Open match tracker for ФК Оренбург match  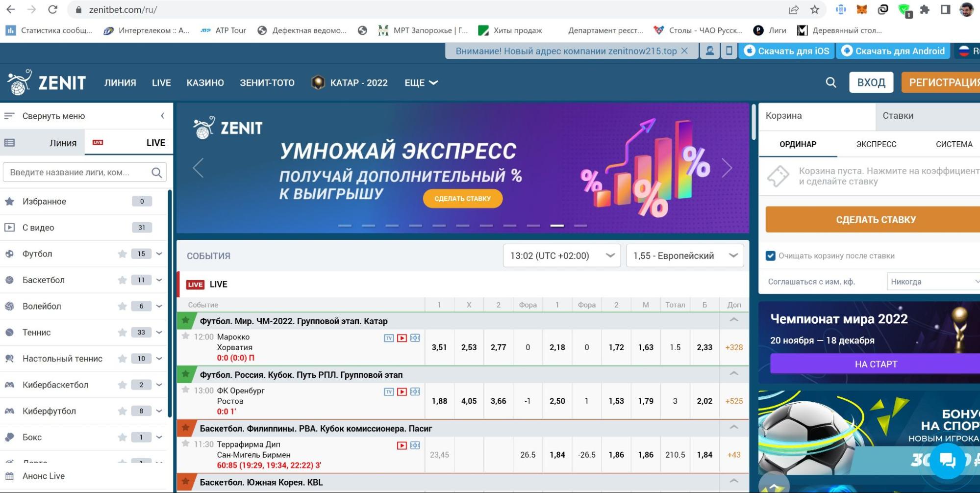tap(415, 391)
